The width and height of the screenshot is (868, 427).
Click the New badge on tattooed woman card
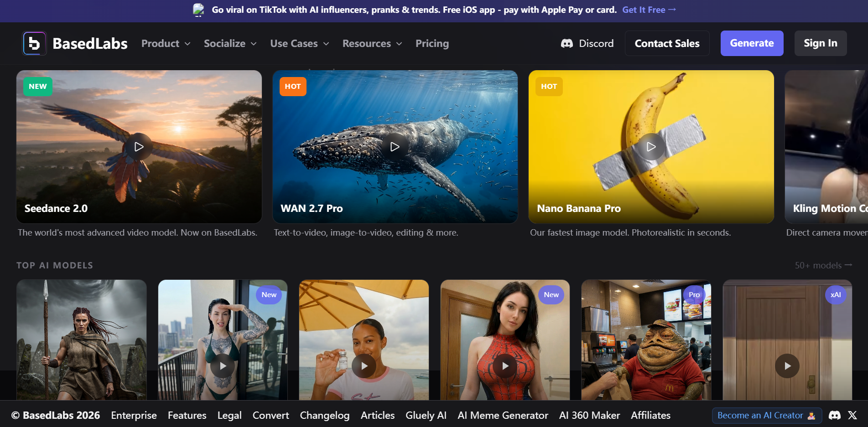pos(269,295)
